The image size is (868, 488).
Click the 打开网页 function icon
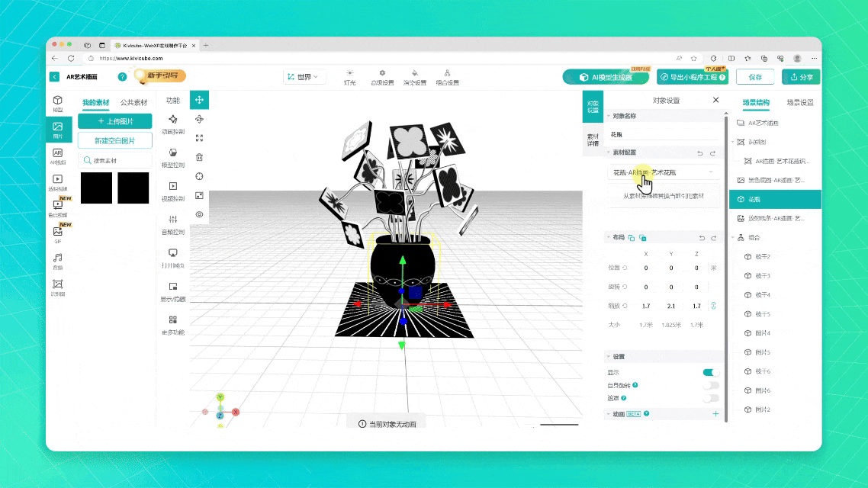pyautogui.click(x=173, y=257)
